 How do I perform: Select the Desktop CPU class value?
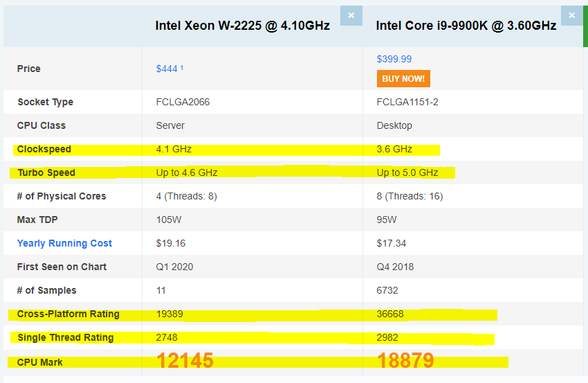click(x=394, y=125)
